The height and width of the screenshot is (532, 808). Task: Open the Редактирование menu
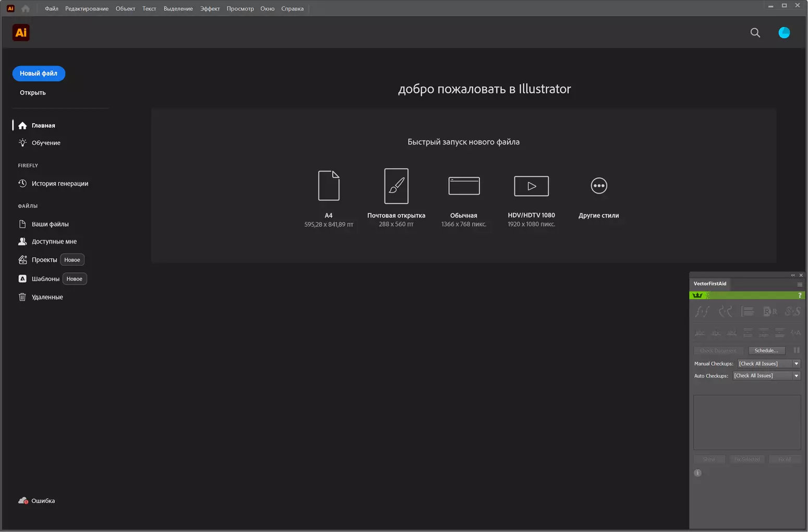(x=87, y=8)
